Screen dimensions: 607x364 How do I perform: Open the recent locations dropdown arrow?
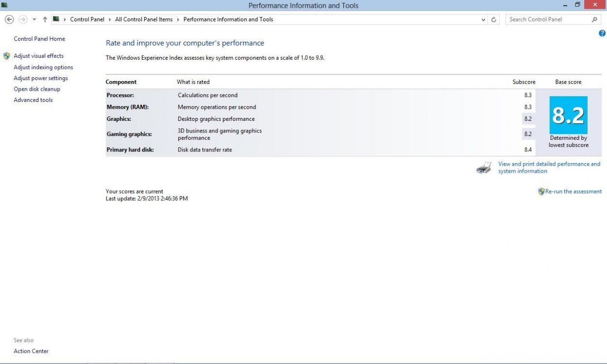tap(34, 20)
